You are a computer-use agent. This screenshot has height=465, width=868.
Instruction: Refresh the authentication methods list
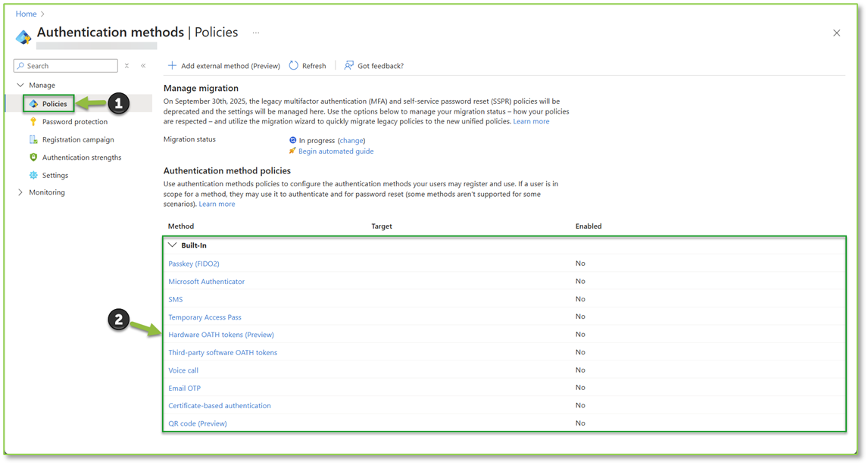pos(307,65)
